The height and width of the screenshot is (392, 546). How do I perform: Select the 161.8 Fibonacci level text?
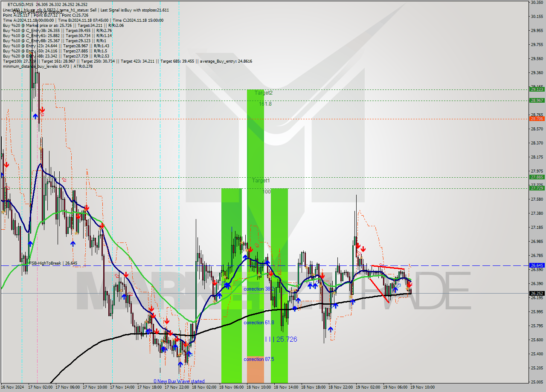click(x=265, y=104)
